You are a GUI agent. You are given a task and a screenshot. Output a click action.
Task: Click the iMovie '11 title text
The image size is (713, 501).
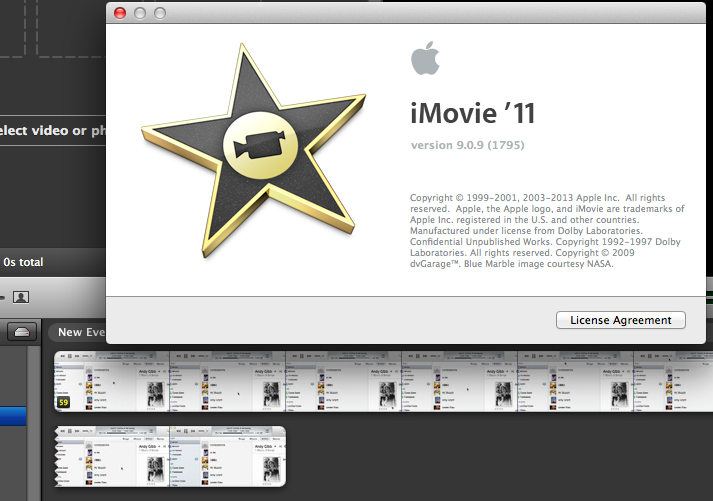click(473, 113)
